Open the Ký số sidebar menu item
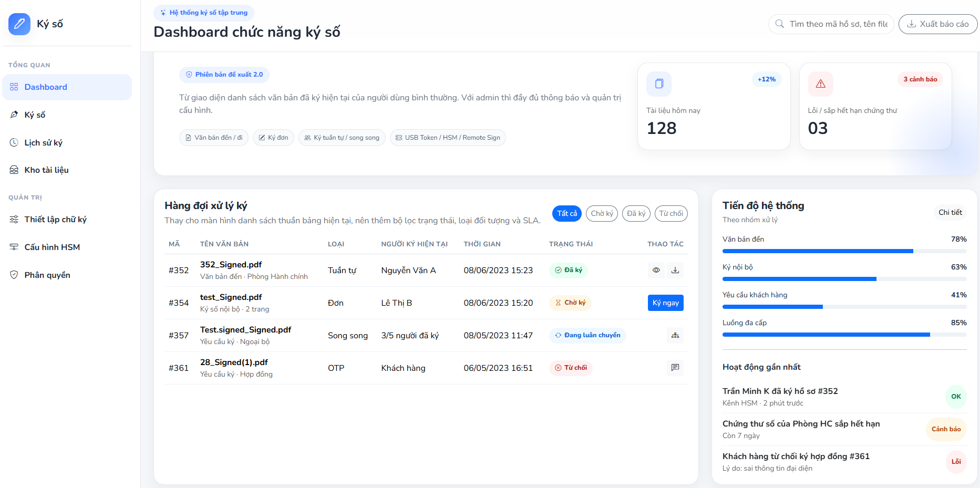 67,115
